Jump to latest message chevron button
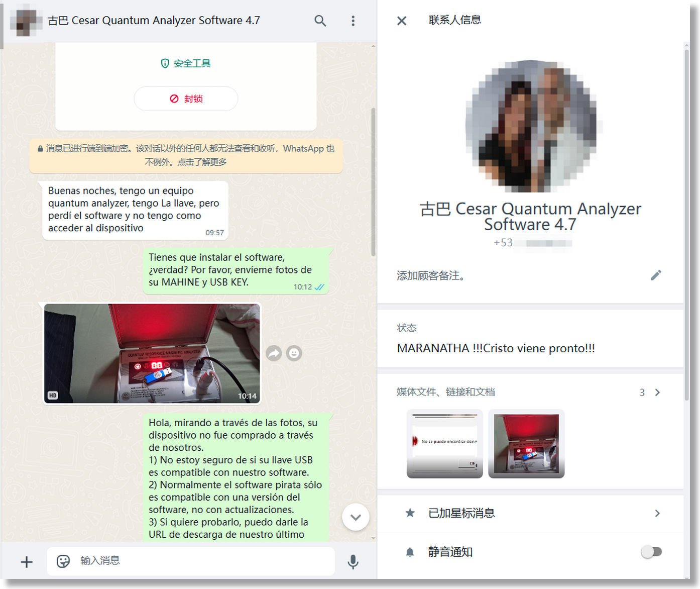Image resolution: width=700 pixels, height=589 pixels. (356, 517)
